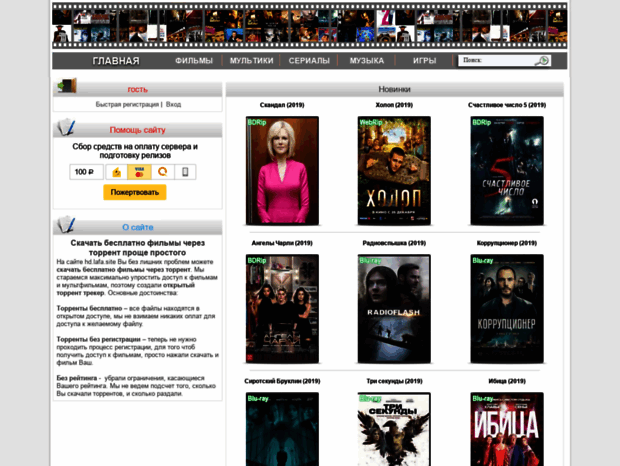Click the search magnifier icon
This screenshot has height=466, width=620.
[x=542, y=60]
